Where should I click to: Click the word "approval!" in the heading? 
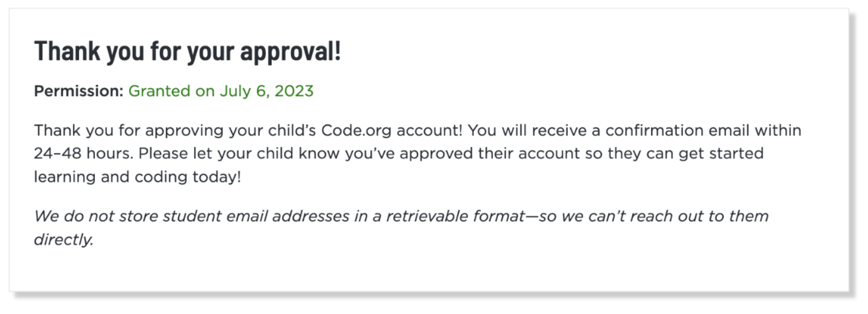pos(290,51)
